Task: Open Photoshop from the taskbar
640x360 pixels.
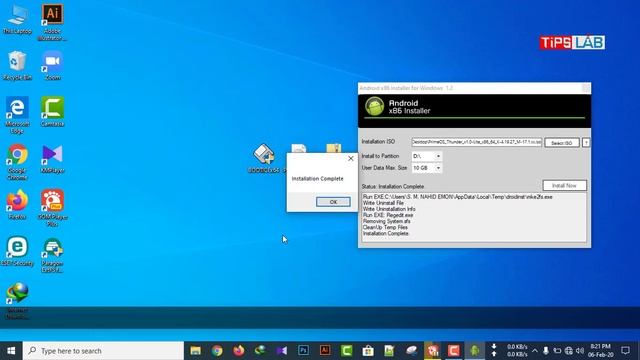Action: click(303, 351)
